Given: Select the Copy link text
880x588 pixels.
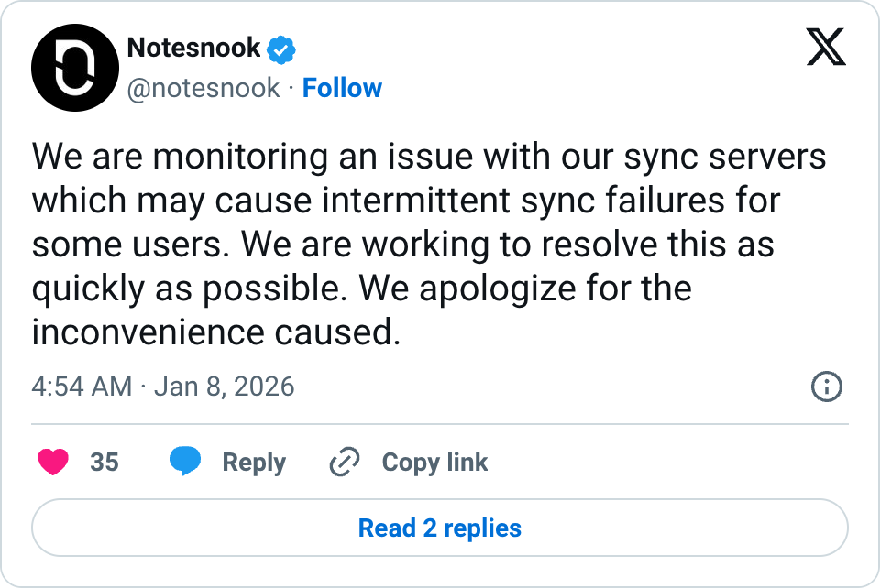Looking at the screenshot, I should click(434, 463).
